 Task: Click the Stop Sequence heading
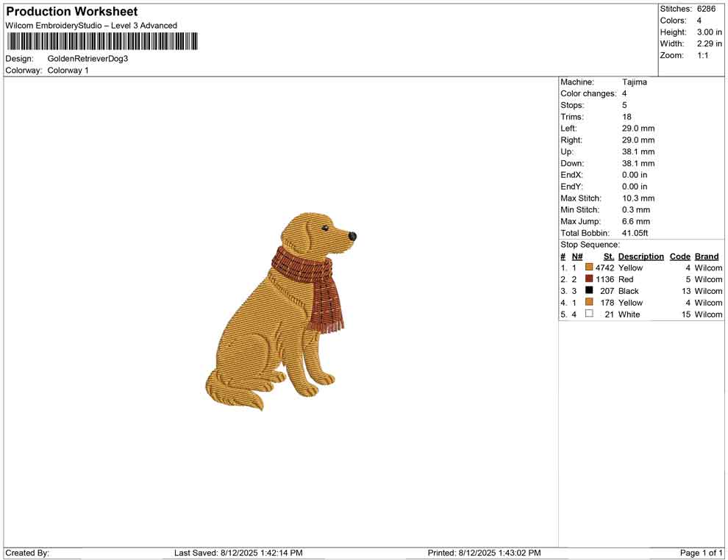coord(590,245)
